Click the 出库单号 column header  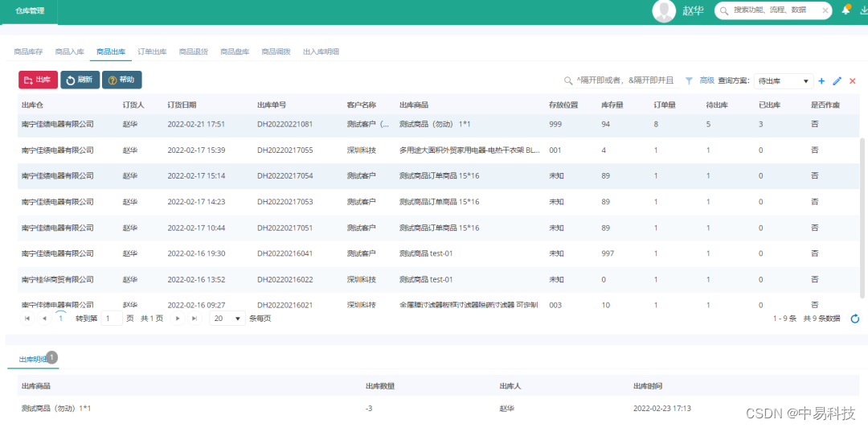[272, 105]
